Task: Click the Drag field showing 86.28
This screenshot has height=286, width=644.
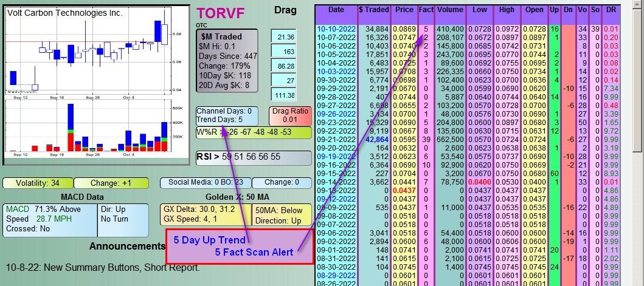Action: point(283,66)
